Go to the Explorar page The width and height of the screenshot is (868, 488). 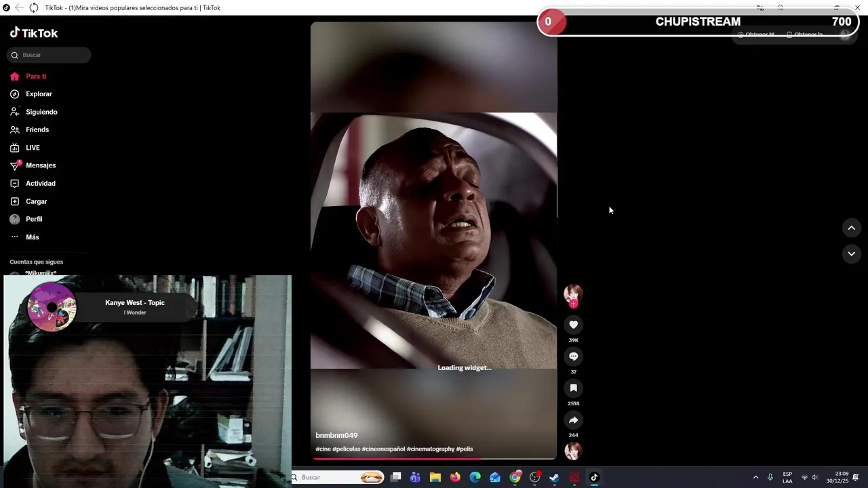[x=31, y=94]
